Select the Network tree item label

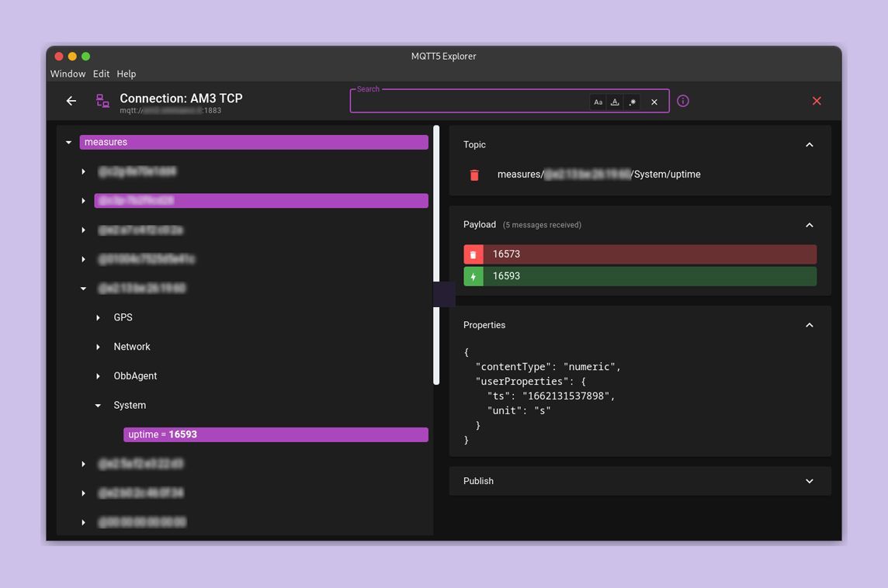pyautogui.click(x=132, y=347)
